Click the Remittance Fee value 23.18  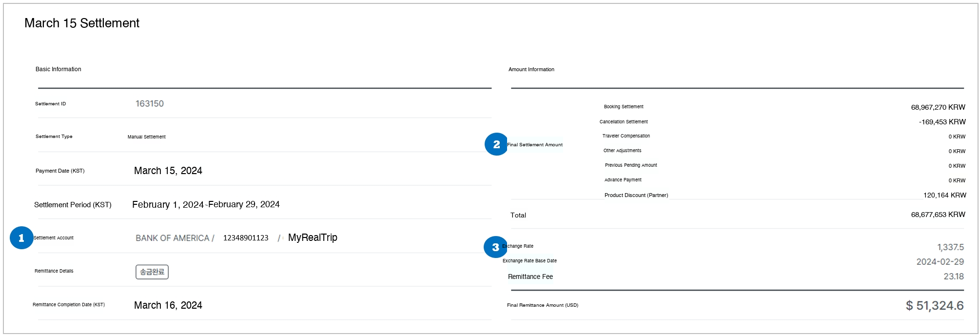953,277
